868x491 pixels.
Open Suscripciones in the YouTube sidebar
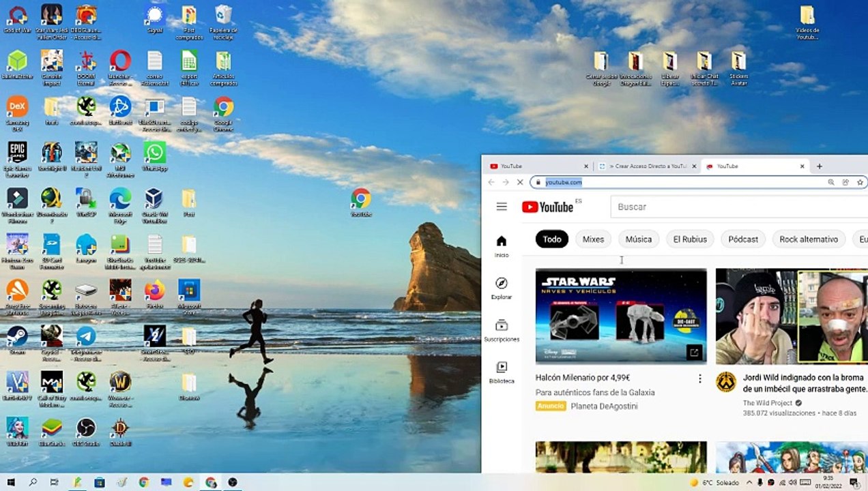pyautogui.click(x=502, y=330)
